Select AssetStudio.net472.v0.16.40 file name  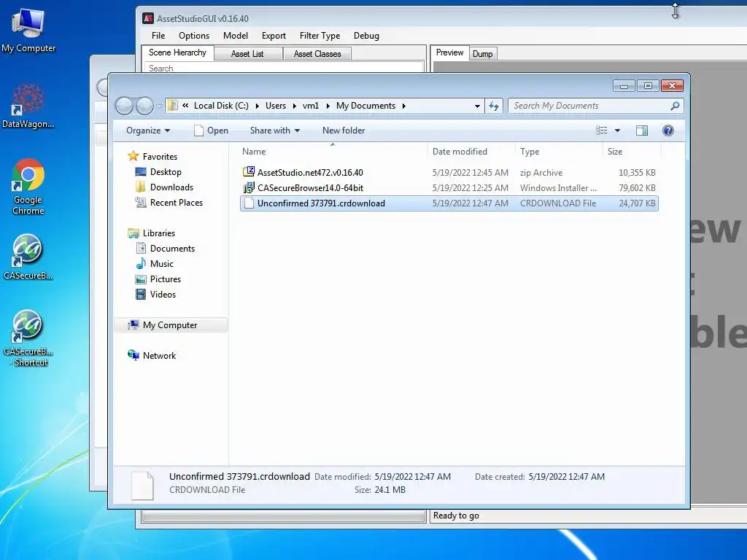(310, 172)
